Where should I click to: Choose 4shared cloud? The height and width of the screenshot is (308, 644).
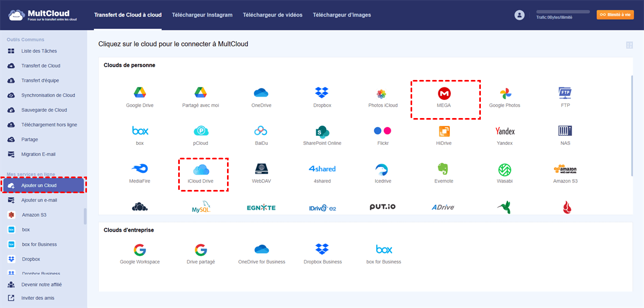322,168
